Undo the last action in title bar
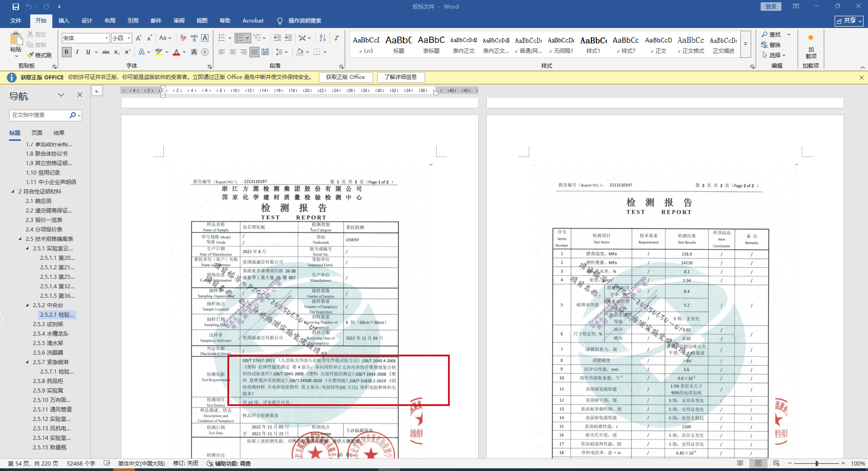The width and height of the screenshot is (868, 471). pos(29,7)
